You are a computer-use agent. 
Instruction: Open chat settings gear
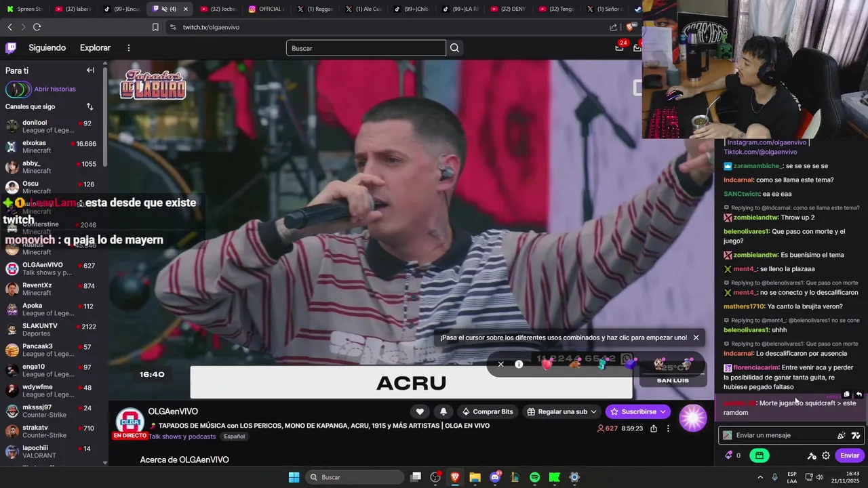tap(826, 455)
